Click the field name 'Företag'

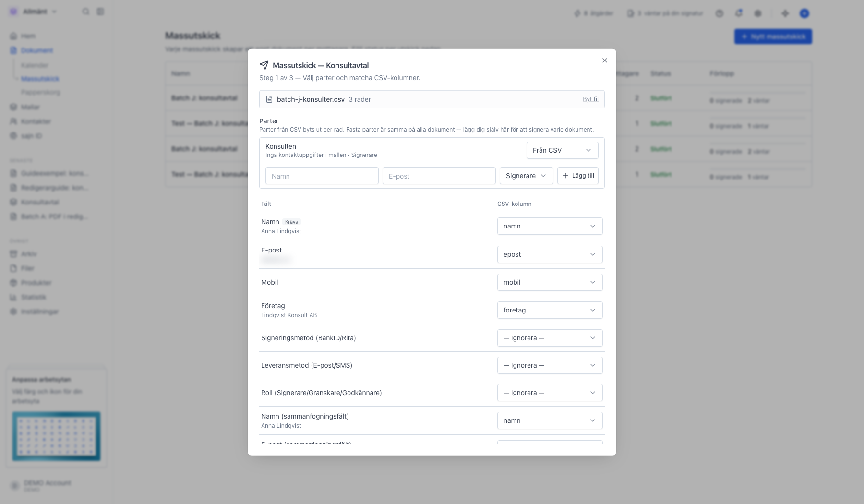click(273, 306)
